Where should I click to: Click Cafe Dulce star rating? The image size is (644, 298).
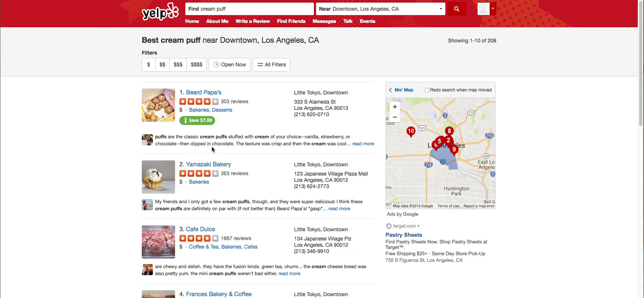pos(199,238)
